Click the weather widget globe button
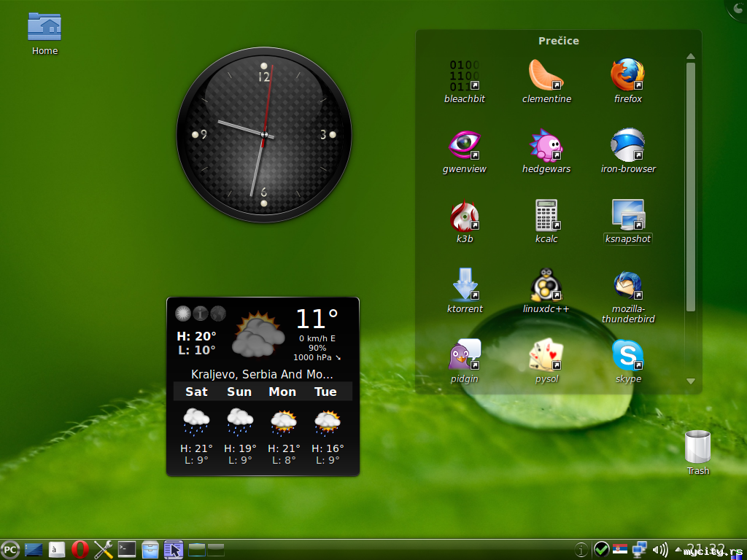 [x=217, y=314]
